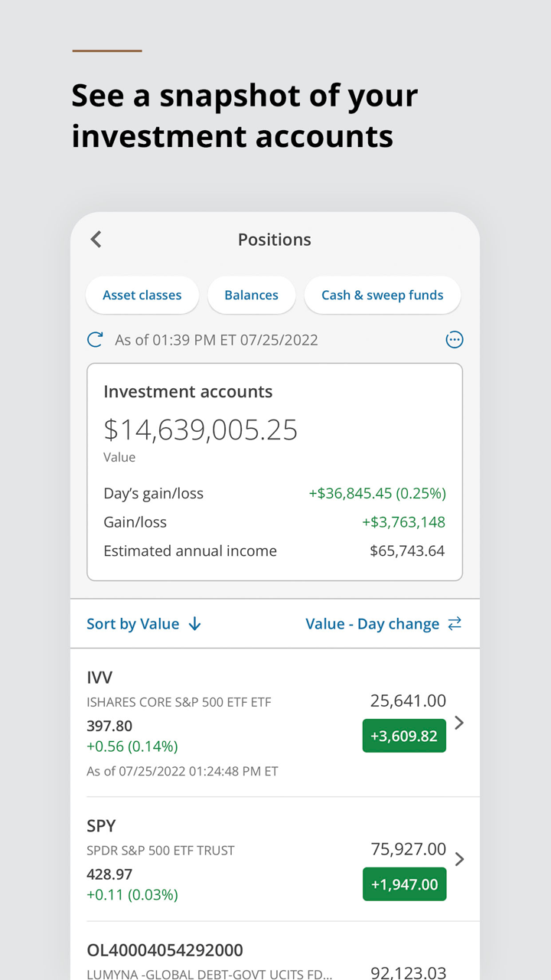
Task: Toggle Value - Day change view
Action: coord(372,624)
